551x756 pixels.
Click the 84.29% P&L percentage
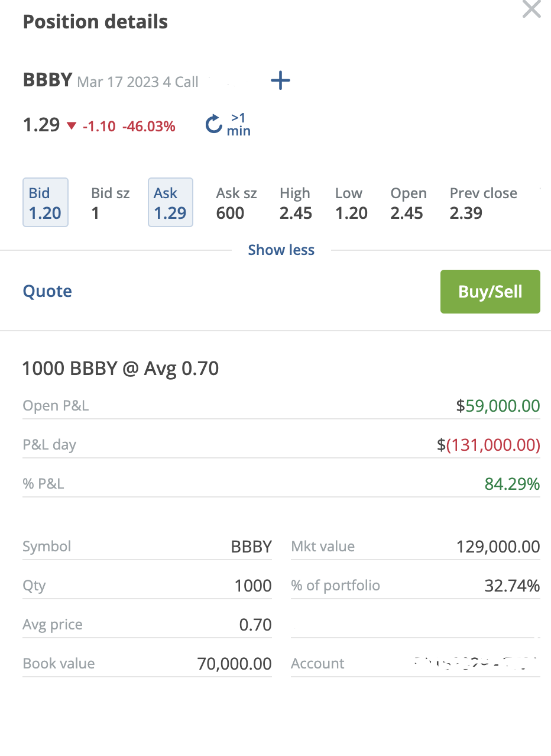(512, 484)
